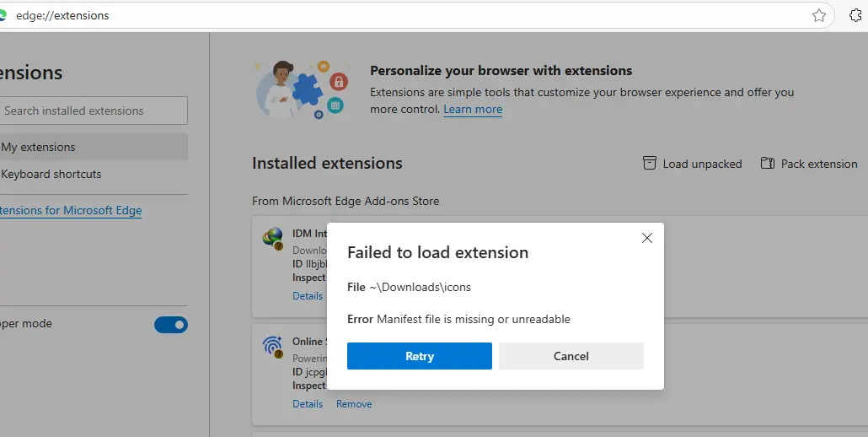Open the Extensions puzzle piece toolbar icon

[x=856, y=15]
